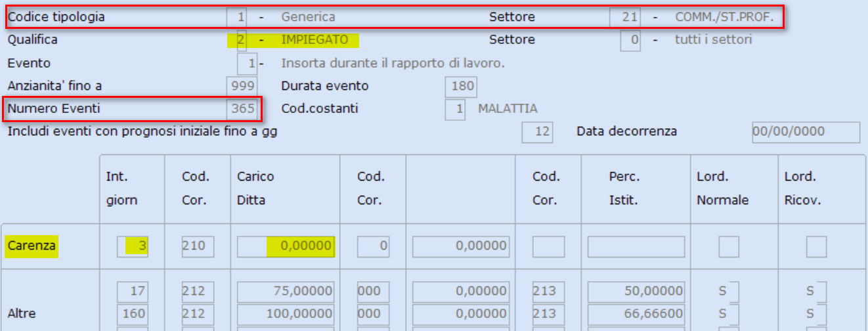Click the Codice tipologia label

(x=56, y=17)
